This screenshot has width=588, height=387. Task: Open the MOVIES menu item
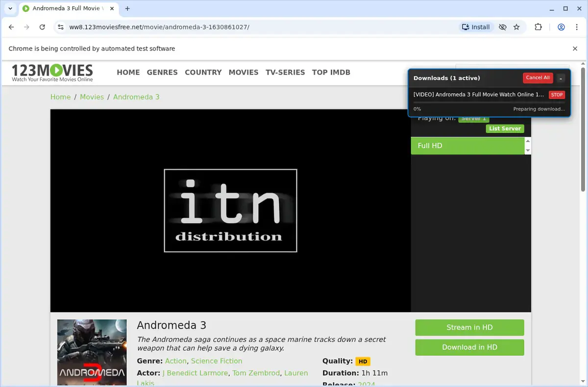tap(244, 72)
